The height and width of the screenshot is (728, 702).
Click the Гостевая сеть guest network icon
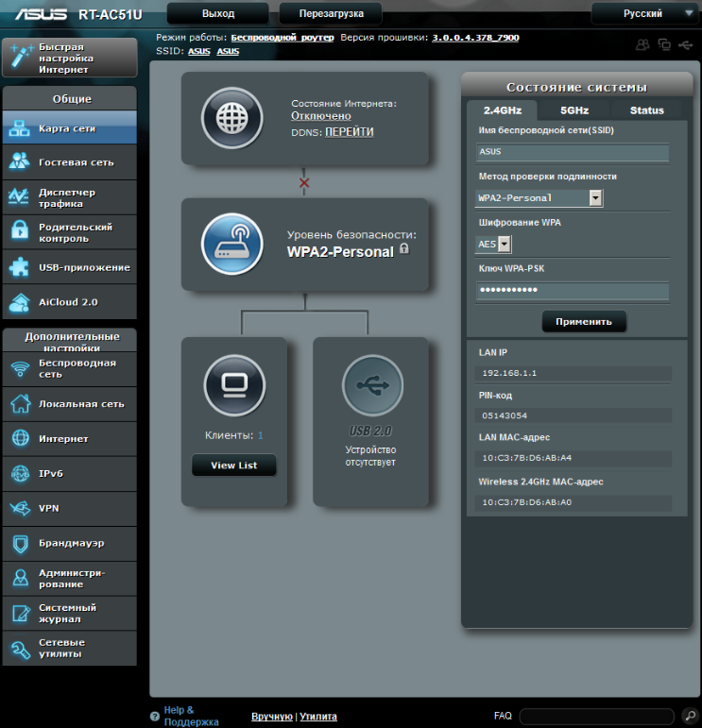point(20,161)
